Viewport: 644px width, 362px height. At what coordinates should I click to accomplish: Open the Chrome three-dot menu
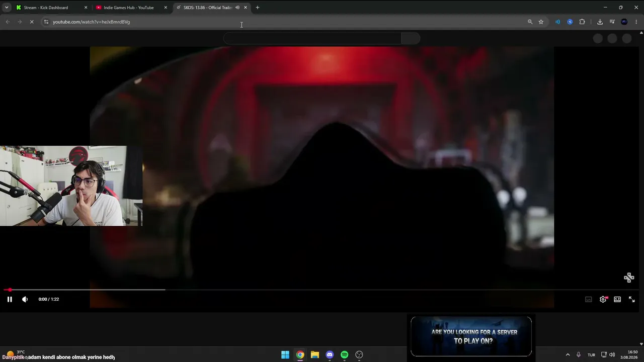[x=636, y=22]
